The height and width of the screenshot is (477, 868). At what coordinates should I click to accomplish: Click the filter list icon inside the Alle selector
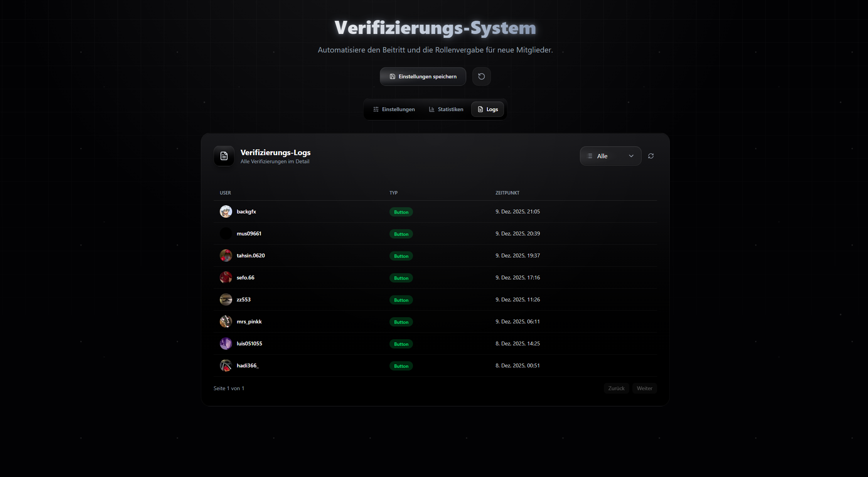pos(590,156)
